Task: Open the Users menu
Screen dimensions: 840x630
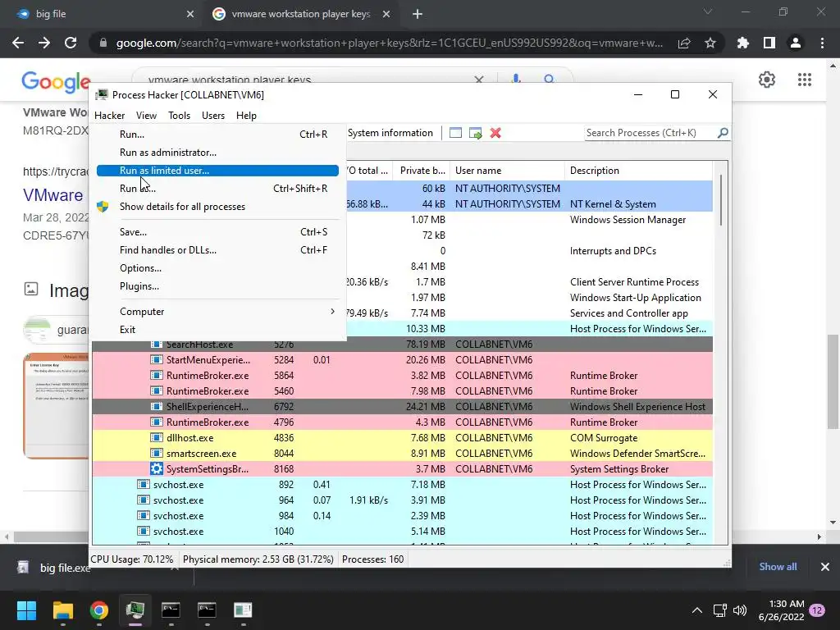Action: 213,116
